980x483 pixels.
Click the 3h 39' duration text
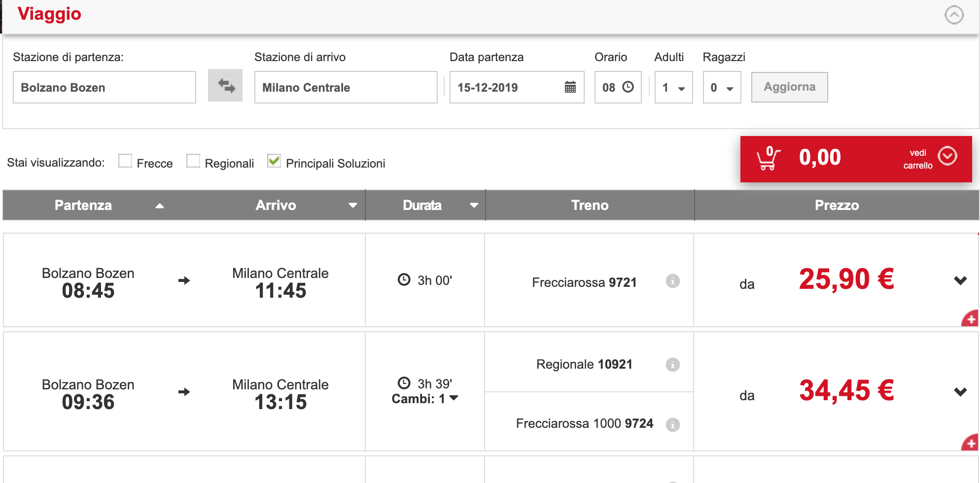pos(435,384)
